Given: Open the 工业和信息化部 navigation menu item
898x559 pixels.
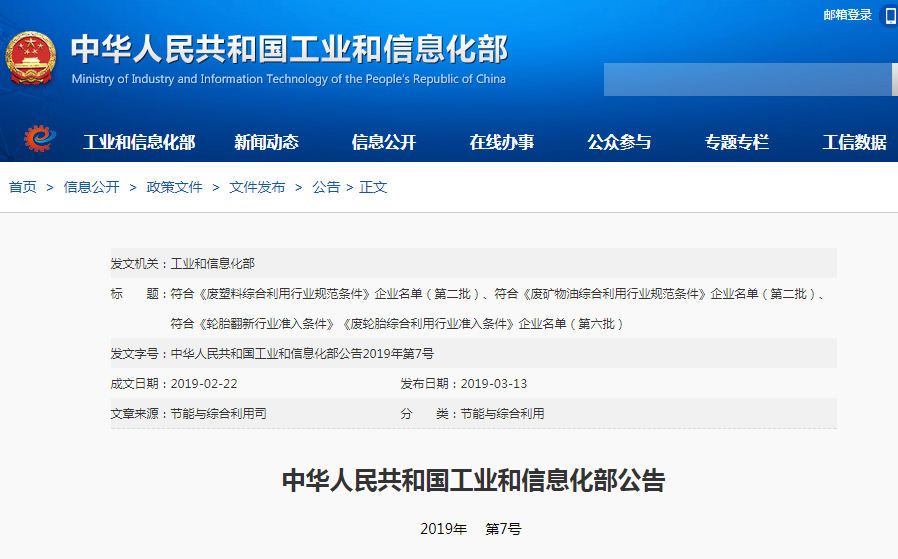Looking at the screenshot, I should click(x=139, y=142).
